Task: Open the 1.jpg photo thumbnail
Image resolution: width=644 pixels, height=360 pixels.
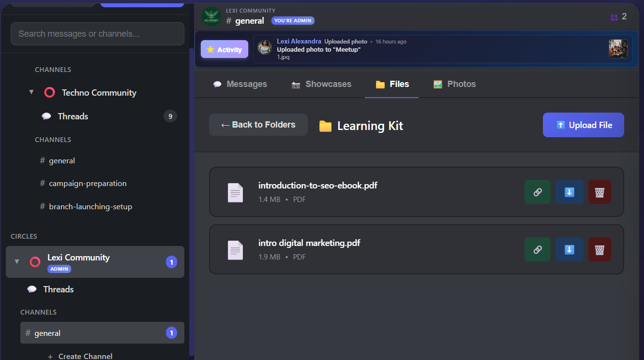Action: (618, 48)
